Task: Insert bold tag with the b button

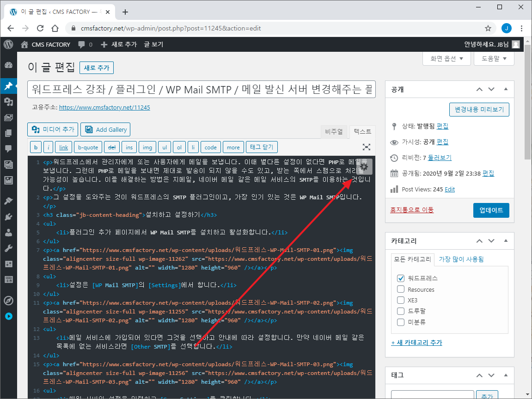Action: (x=36, y=147)
